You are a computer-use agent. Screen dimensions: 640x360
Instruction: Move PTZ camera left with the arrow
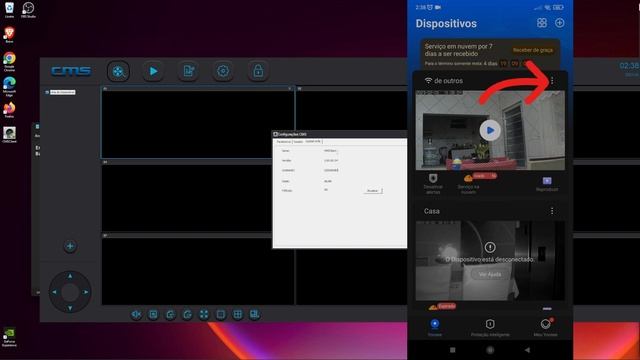54,292
